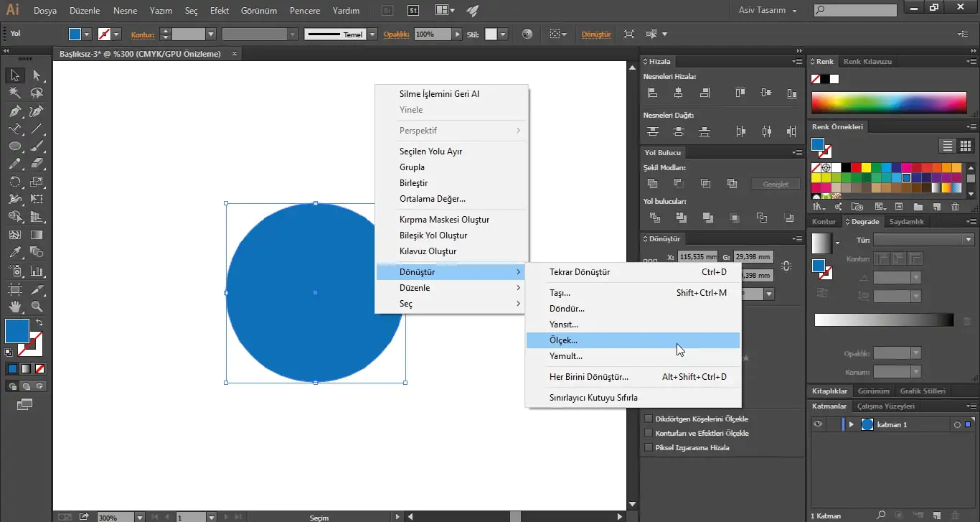980x522 pixels.
Task: Click the Unite shape mode in Yol Bulucu
Action: (x=652, y=183)
